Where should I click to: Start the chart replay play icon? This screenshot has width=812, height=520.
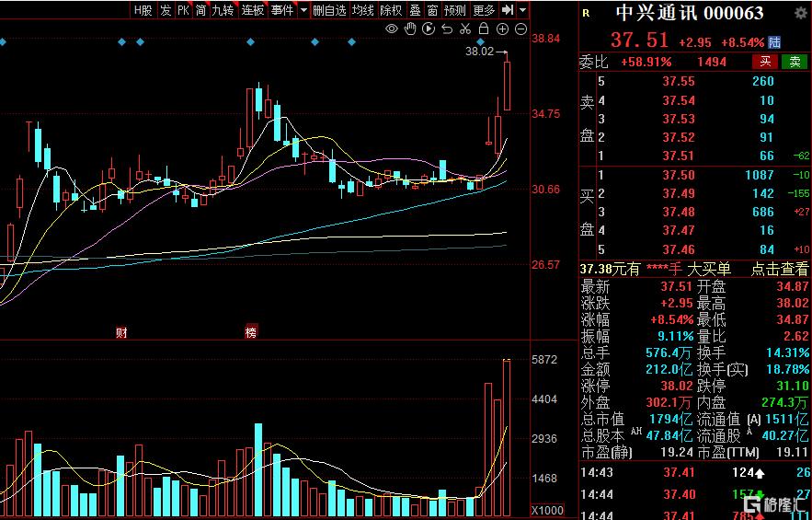[429, 29]
